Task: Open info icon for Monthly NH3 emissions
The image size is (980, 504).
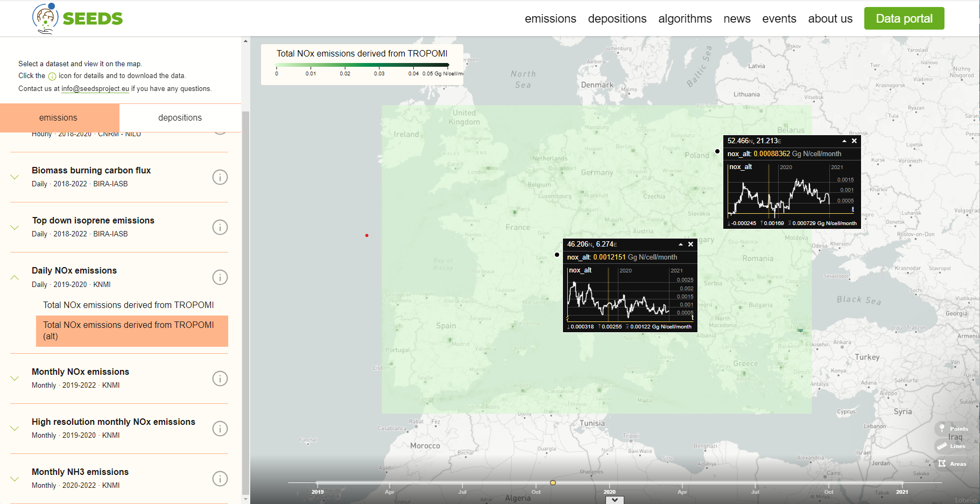Action: click(220, 479)
